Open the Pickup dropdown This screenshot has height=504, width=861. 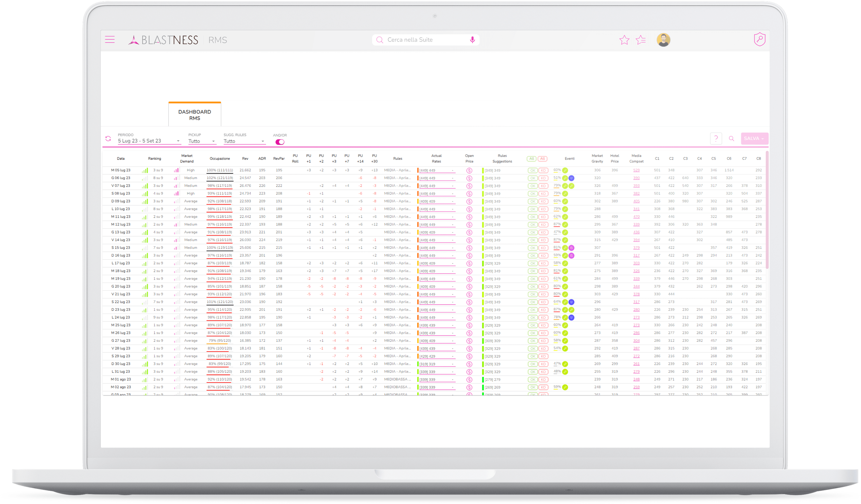pos(201,141)
